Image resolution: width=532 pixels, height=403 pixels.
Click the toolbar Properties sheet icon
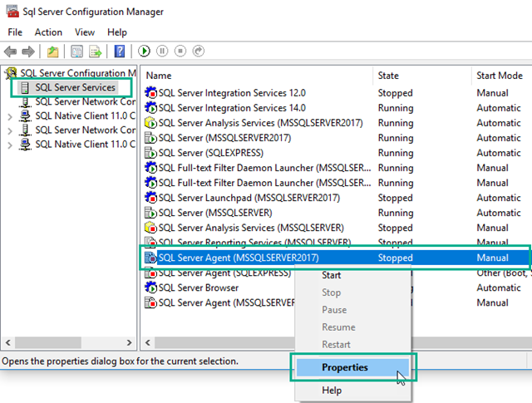pos(77,52)
